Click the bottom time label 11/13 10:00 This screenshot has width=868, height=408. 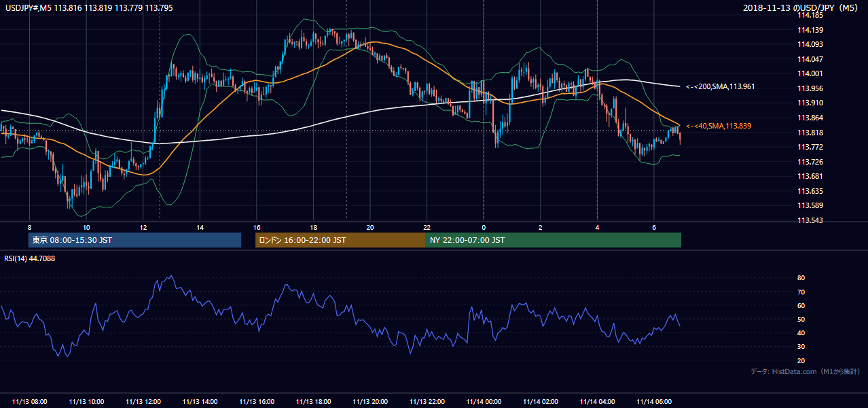[x=86, y=402]
